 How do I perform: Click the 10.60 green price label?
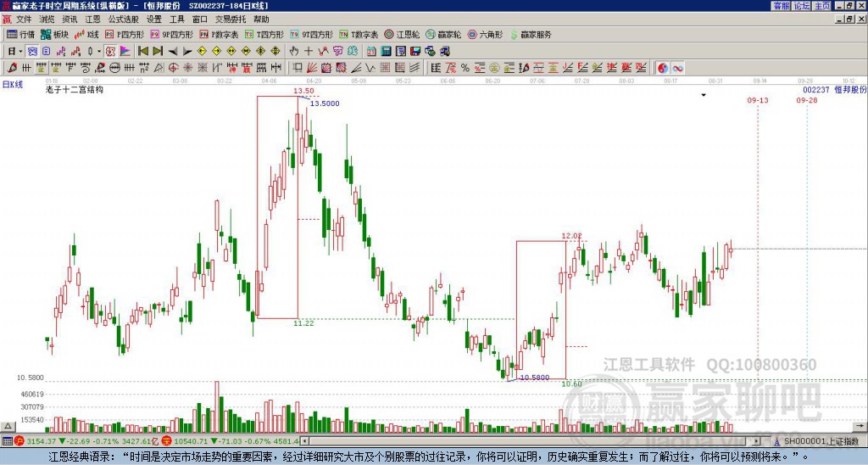point(572,384)
